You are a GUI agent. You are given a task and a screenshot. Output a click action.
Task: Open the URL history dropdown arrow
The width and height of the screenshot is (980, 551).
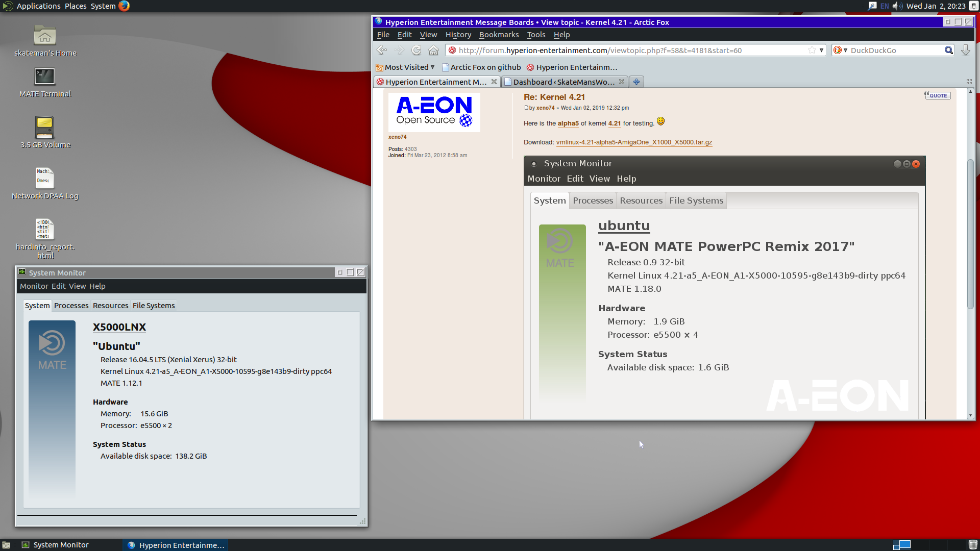click(x=821, y=50)
